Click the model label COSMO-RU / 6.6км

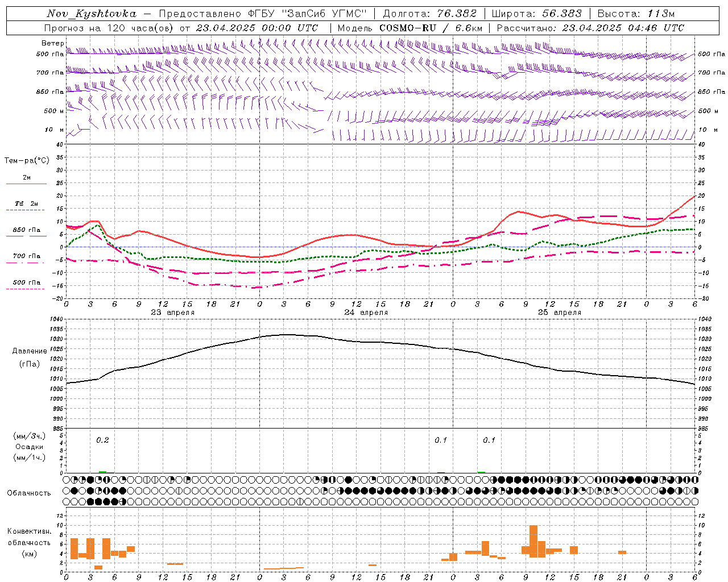(431, 28)
